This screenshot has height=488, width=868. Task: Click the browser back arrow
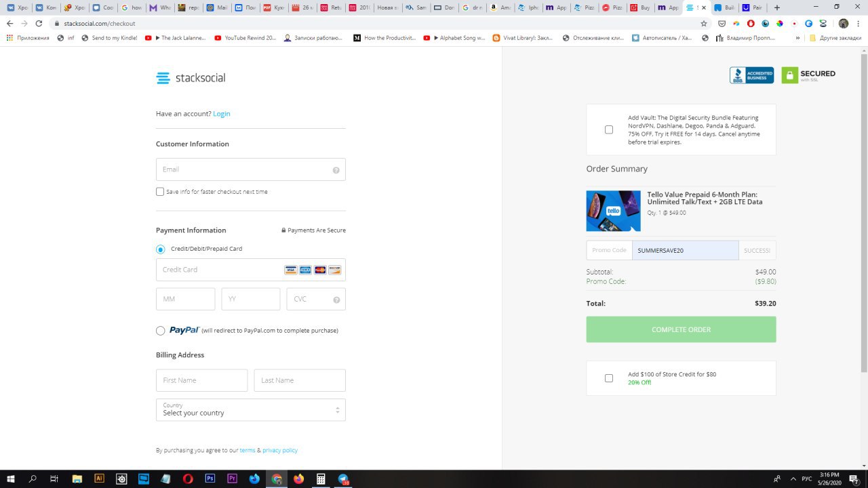9,23
